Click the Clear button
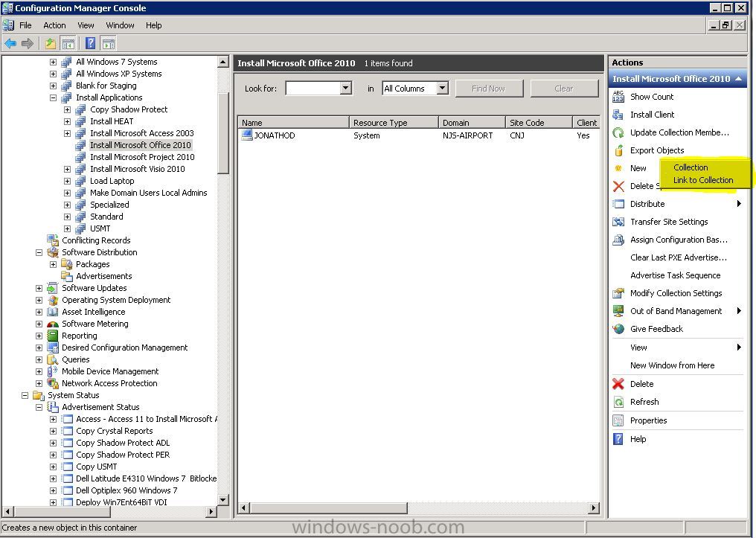The height and width of the screenshot is (538, 756). pyautogui.click(x=564, y=89)
